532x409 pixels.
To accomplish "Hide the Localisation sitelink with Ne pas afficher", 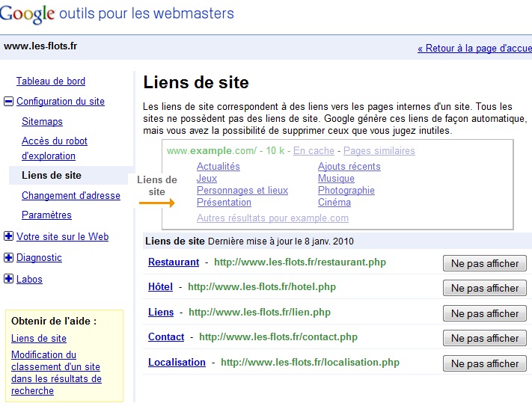I will (x=485, y=363).
